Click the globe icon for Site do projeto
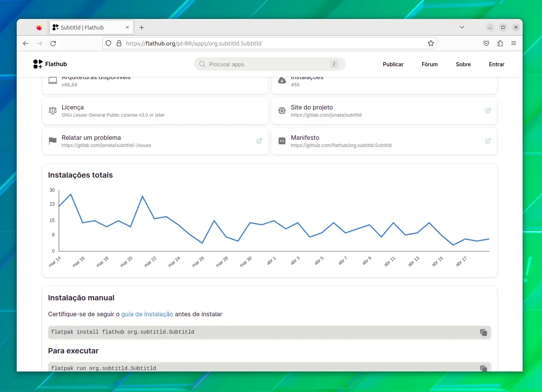Viewport: 542px width, 392px height. [282, 111]
